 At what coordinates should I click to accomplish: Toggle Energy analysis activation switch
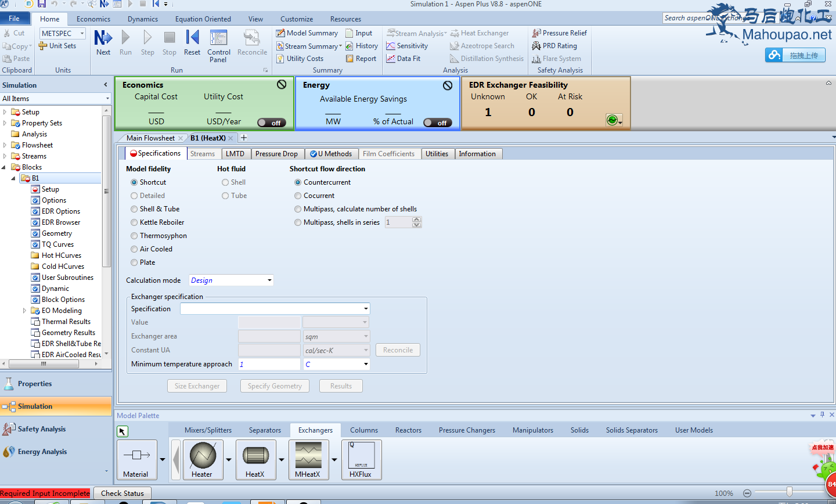point(438,123)
